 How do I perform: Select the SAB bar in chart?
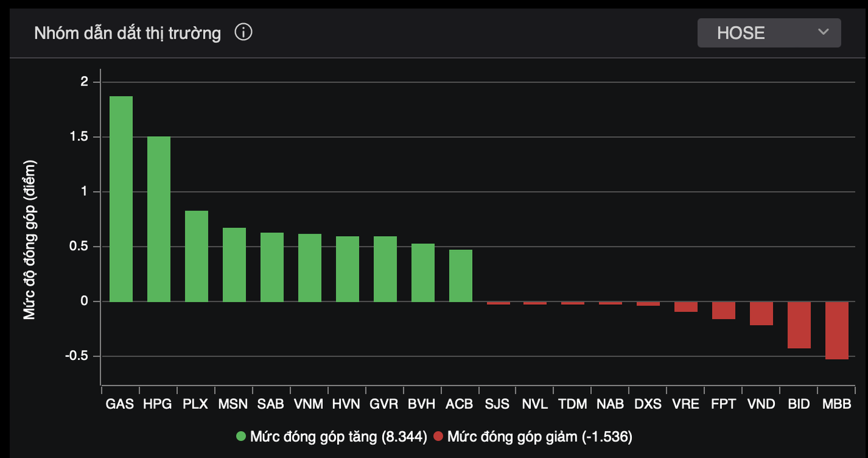(272, 267)
